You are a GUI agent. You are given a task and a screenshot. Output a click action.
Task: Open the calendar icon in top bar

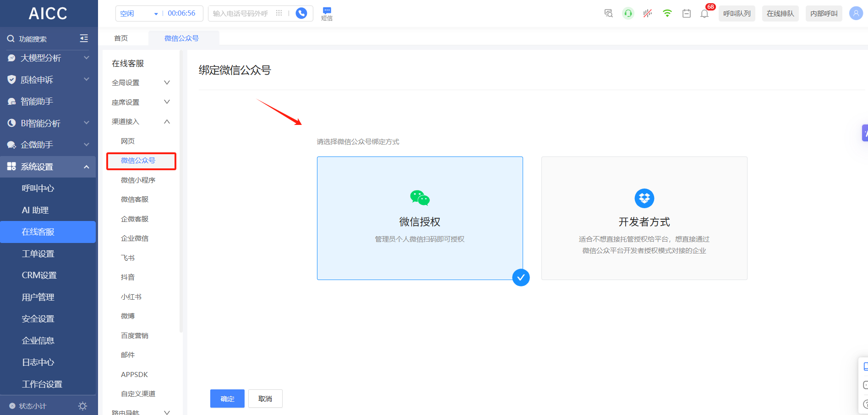click(x=686, y=13)
